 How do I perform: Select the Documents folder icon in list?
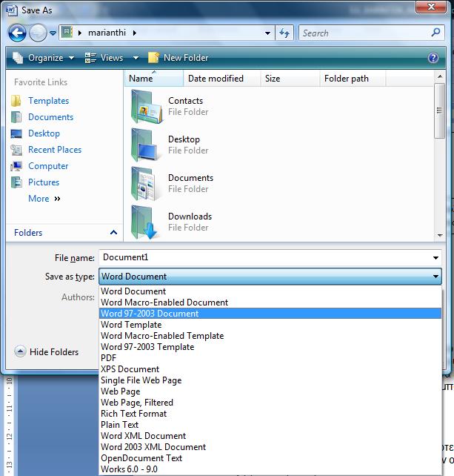click(145, 184)
